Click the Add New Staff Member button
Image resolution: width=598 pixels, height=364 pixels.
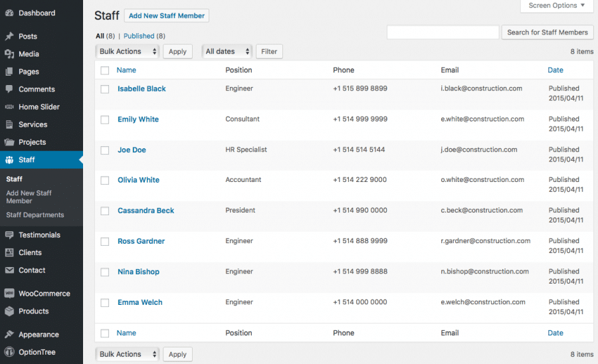(167, 16)
